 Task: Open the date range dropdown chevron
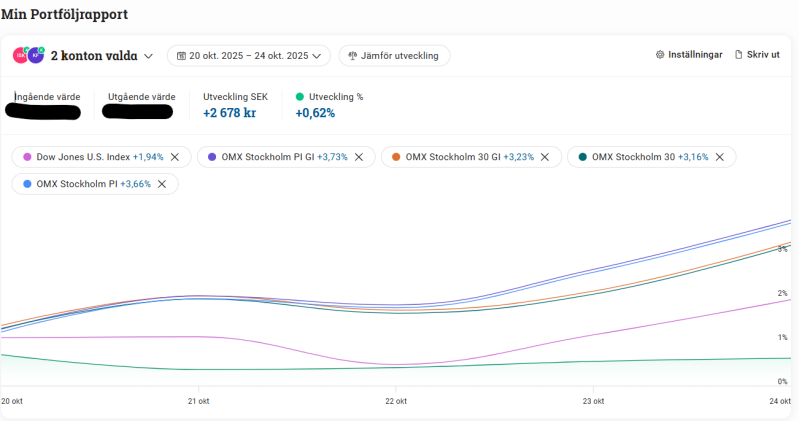[x=318, y=56]
